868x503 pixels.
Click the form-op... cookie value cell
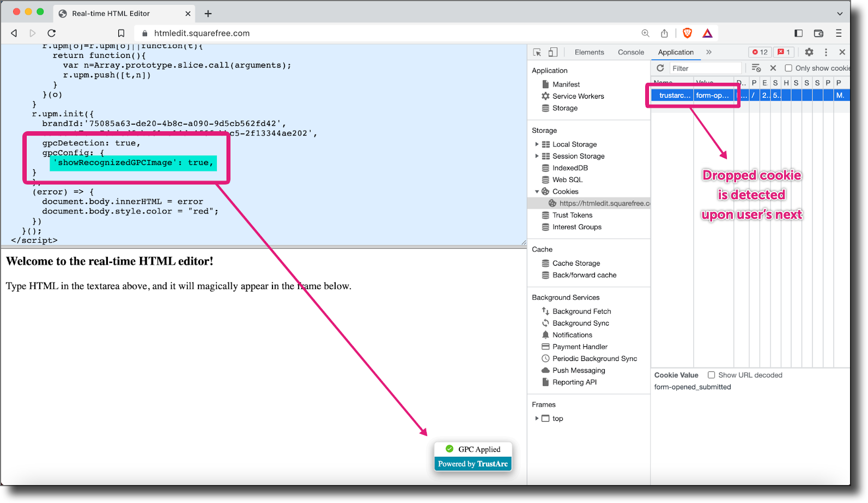click(x=714, y=95)
